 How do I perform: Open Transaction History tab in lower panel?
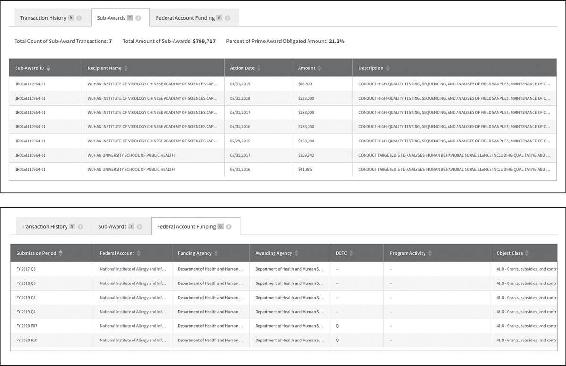[x=52, y=227]
